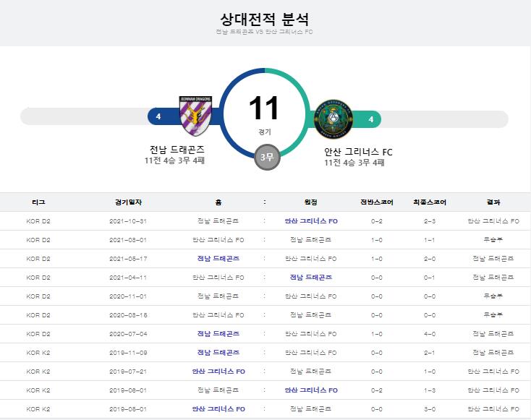Select the 리그 column header

click(x=38, y=202)
